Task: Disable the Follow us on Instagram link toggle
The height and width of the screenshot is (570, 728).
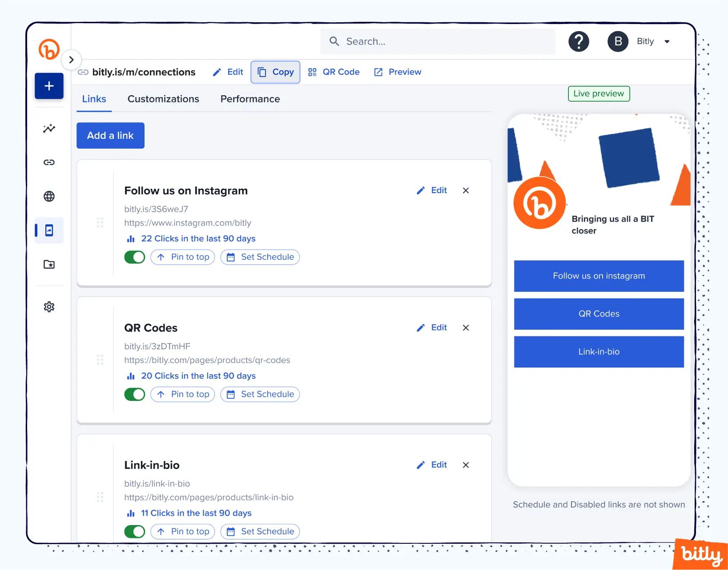Action: (x=135, y=257)
